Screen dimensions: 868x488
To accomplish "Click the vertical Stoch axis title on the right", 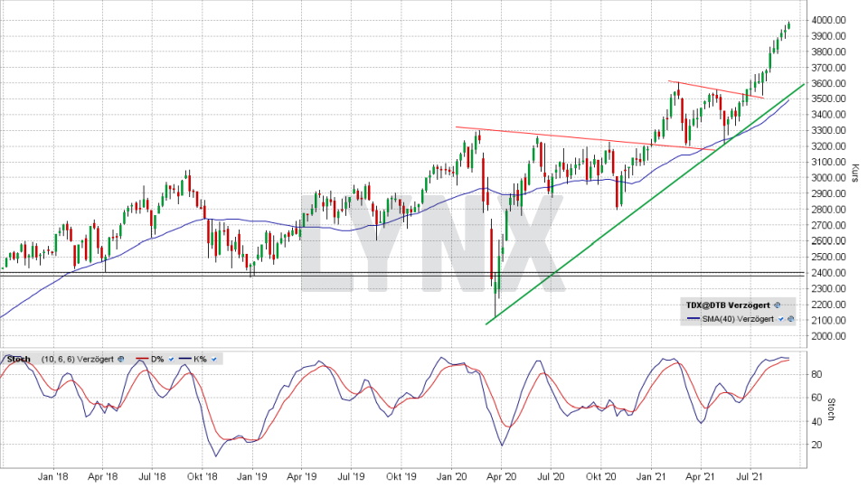I will coord(831,409).
